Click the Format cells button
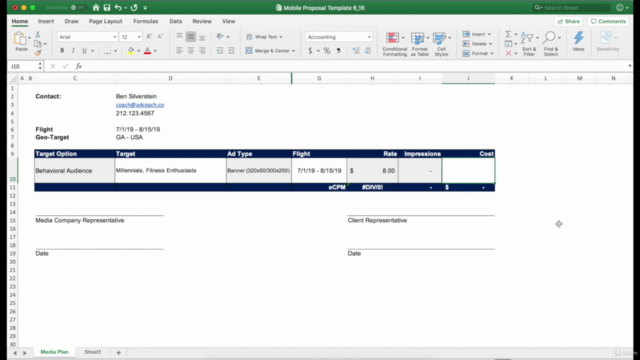This screenshot has width=640, height=360. pyautogui.click(x=478, y=53)
